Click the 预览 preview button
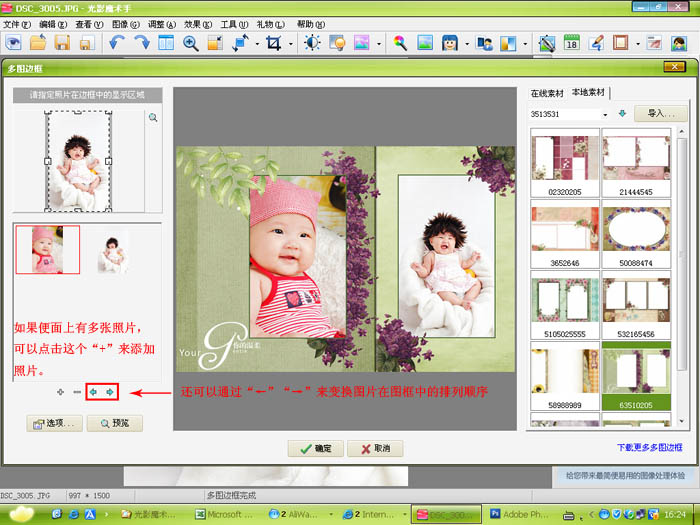 (x=115, y=423)
